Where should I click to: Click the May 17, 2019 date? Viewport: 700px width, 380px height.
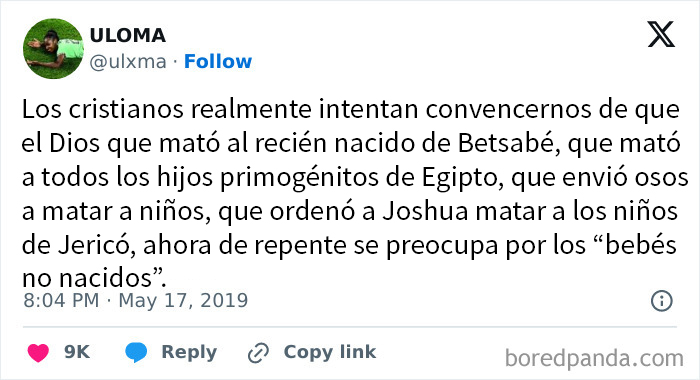click(183, 300)
